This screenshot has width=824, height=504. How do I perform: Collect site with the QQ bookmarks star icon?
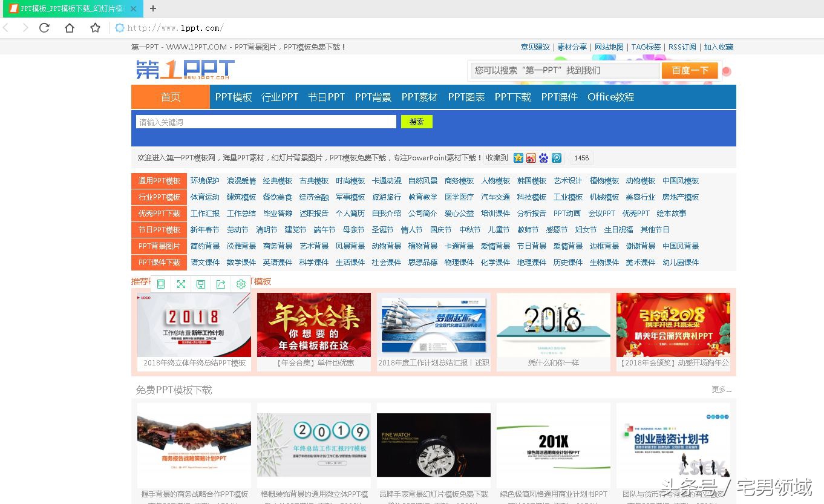[x=518, y=158]
